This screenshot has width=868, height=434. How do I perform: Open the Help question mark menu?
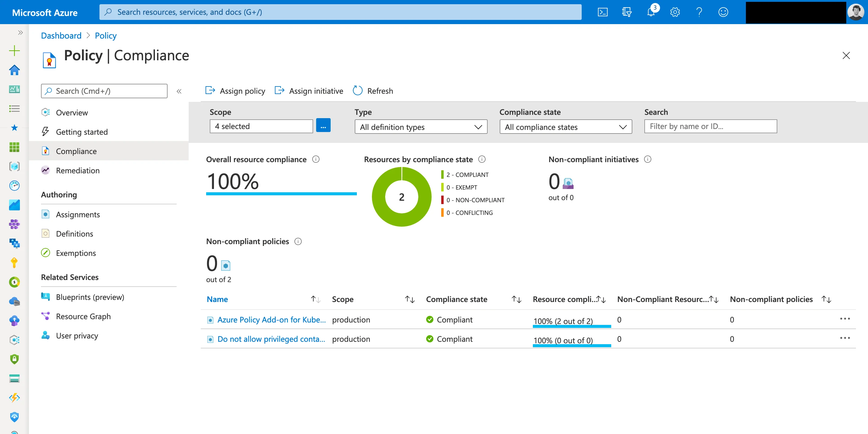tap(699, 12)
